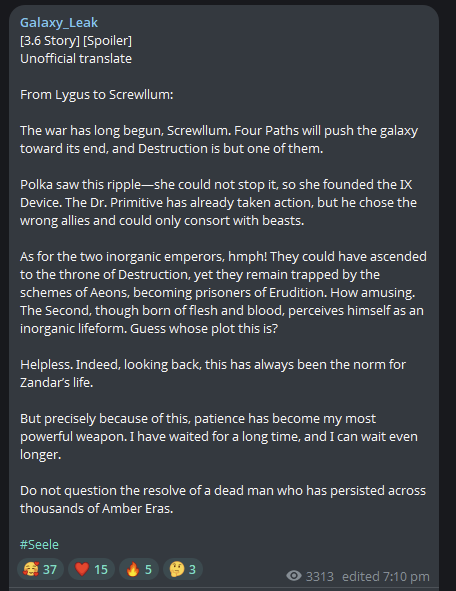Click the '[3.6 Story] [Spoiler]' header line
Viewport: 456px width, 591px height.
click(x=76, y=41)
